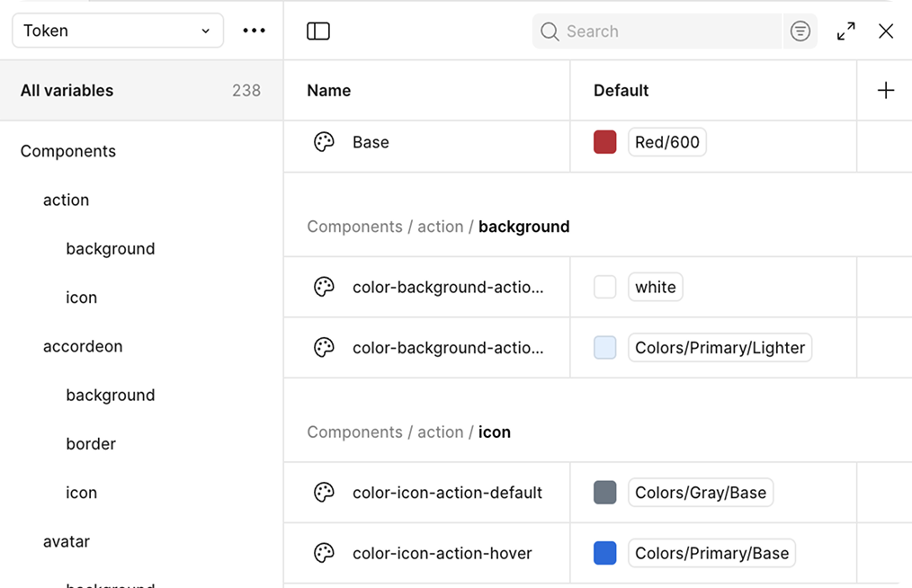The height and width of the screenshot is (588, 912).
Task: Click the plus icon to add column
Action: pyautogui.click(x=885, y=90)
